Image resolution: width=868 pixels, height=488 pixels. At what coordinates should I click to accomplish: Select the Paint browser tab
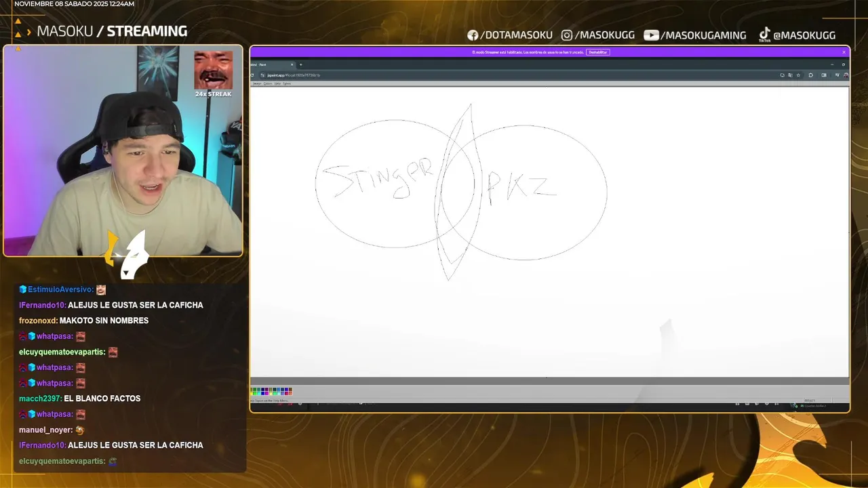(x=271, y=64)
